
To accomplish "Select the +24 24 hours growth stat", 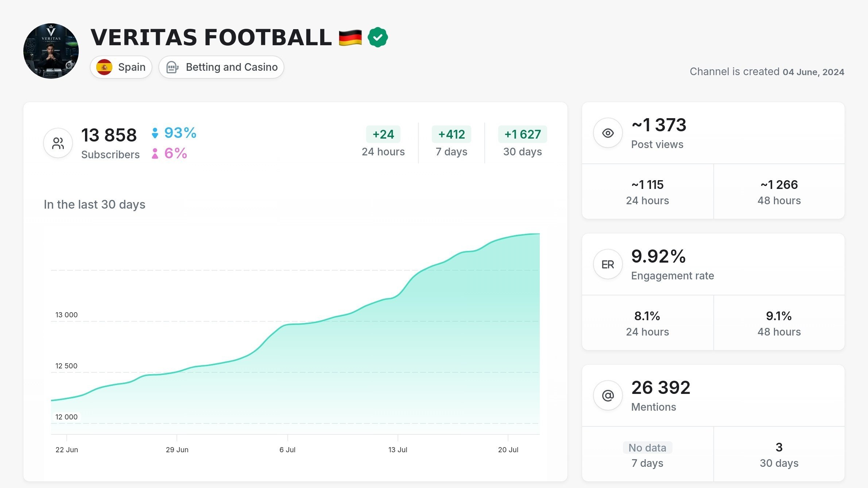I will pos(383,142).
